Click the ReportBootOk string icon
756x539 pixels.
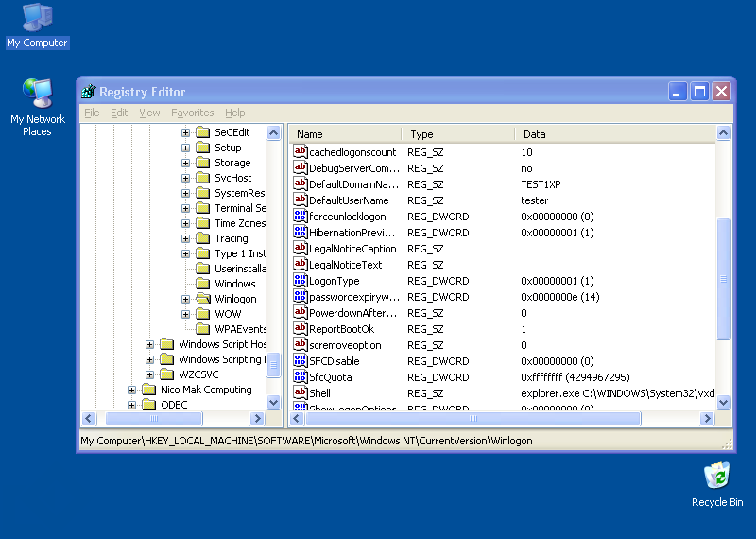pyautogui.click(x=301, y=329)
